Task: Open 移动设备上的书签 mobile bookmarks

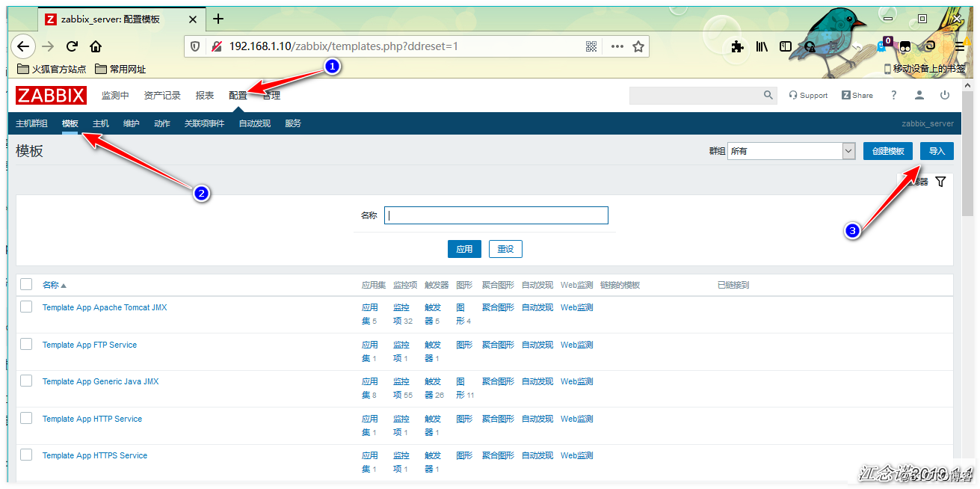Action: (925, 69)
